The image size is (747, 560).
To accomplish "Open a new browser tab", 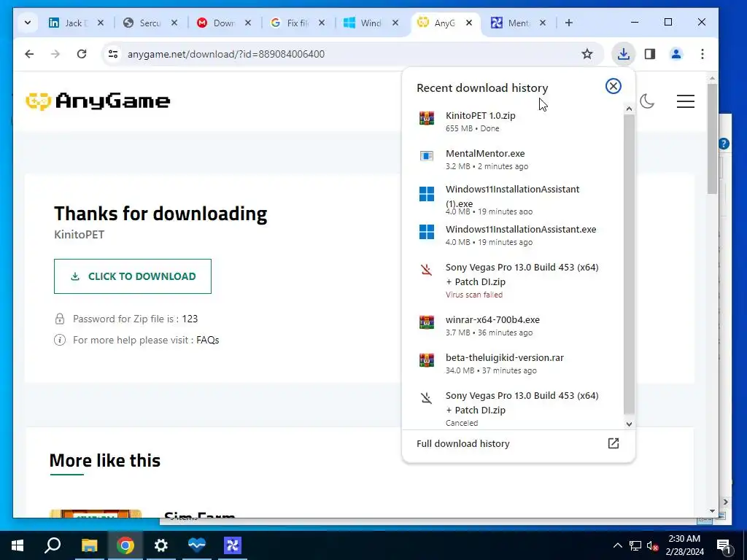I will point(569,23).
